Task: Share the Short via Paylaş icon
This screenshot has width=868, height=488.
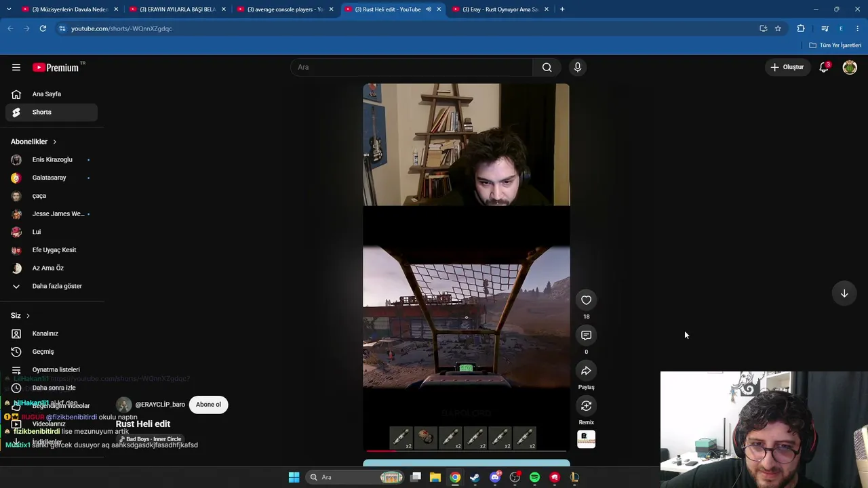Action: point(587,371)
